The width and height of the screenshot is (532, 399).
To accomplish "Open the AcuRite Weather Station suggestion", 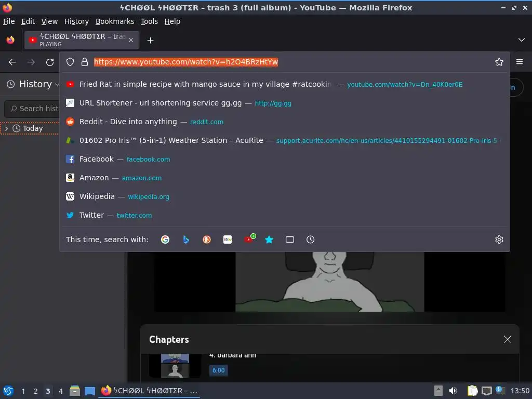I will 284,140.
